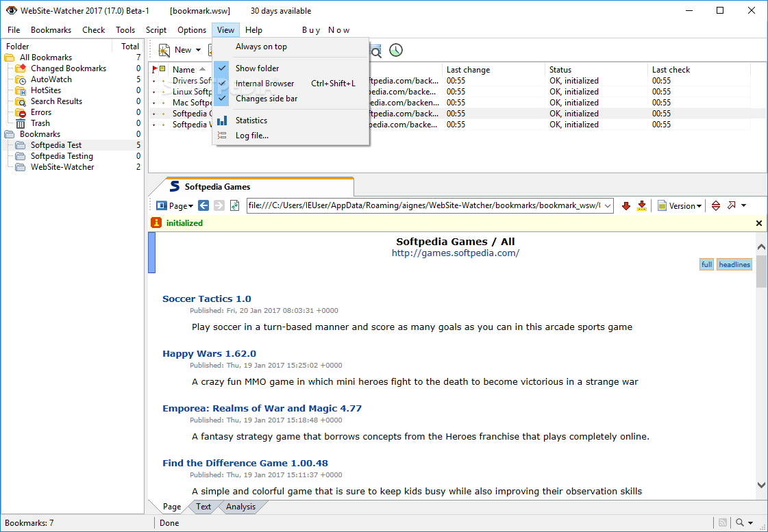
Task: Click the page vertical scrollbar thumb
Action: (761, 271)
